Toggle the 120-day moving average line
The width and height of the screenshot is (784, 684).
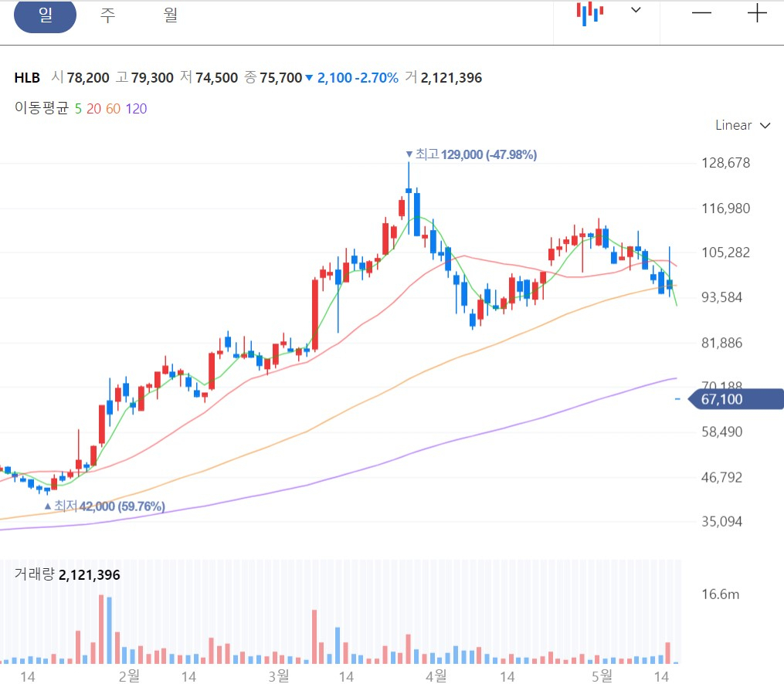pyautogui.click(x=136, y=108)
